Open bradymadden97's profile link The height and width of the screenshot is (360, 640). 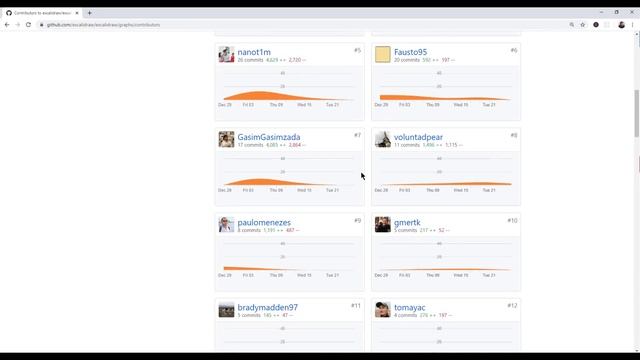[x=267, y=307]
